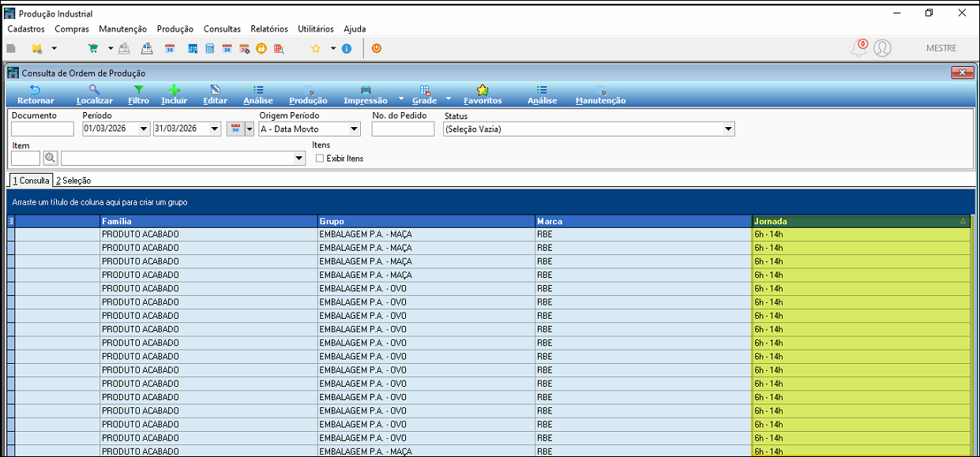Sort by Marca column header
Screen dimensions: 980x457
point(643,222)
